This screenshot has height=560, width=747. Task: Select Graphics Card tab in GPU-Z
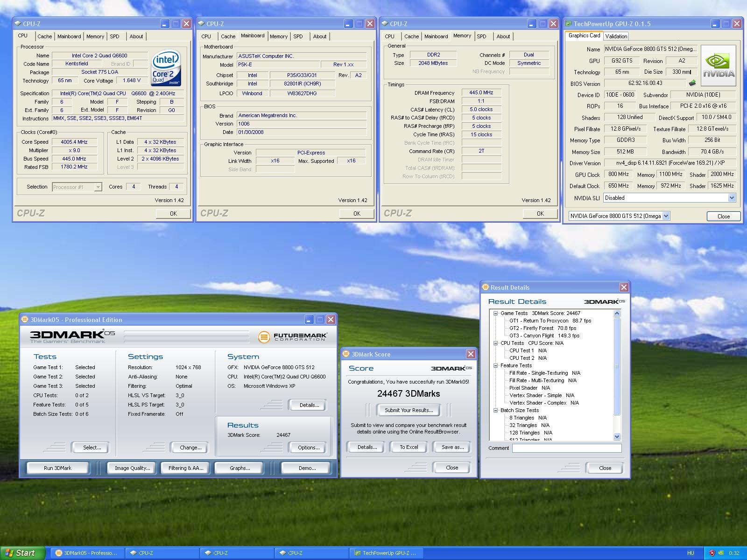(x=584, y=35)
